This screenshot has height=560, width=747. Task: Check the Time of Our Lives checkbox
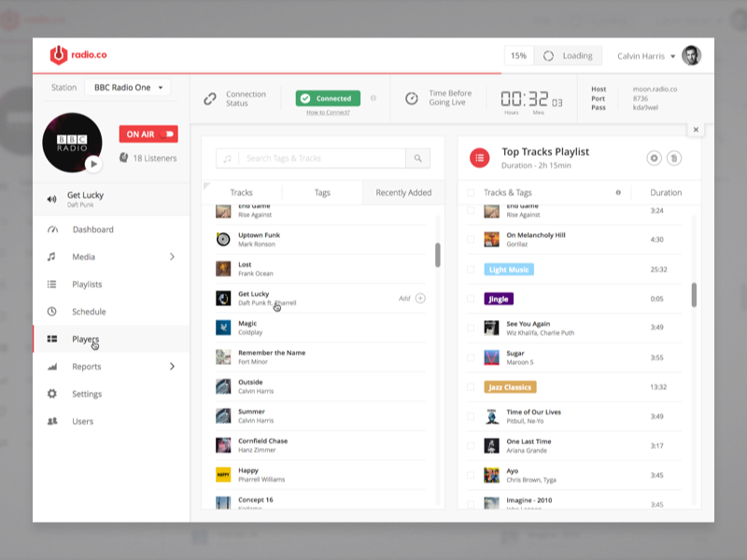point(471,416)
